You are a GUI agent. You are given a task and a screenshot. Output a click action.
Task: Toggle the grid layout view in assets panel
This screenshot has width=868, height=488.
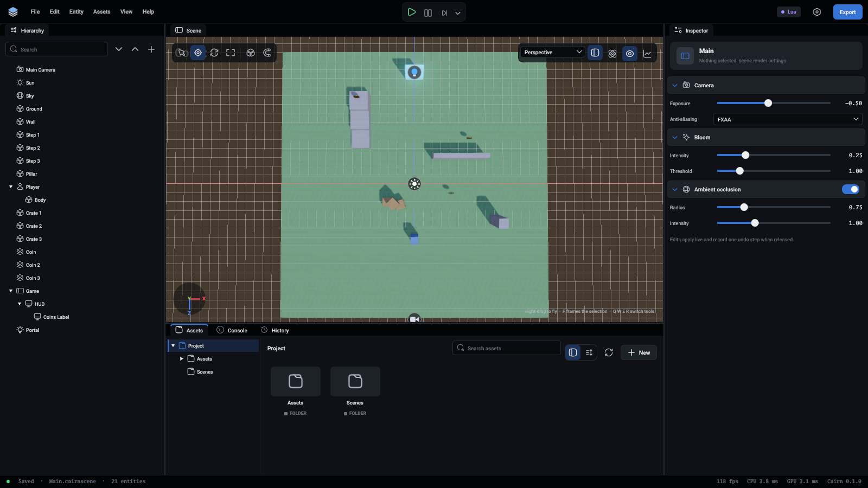point(573,352)
